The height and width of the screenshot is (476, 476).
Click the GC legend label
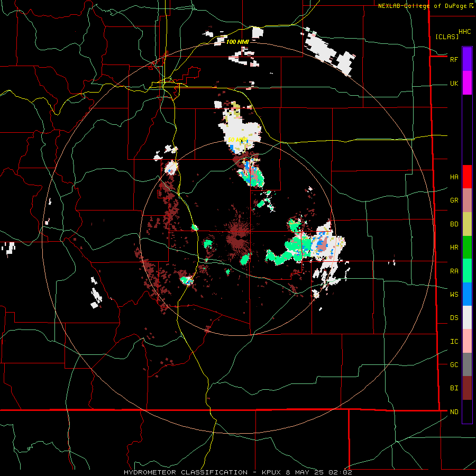tap(454, 365)
